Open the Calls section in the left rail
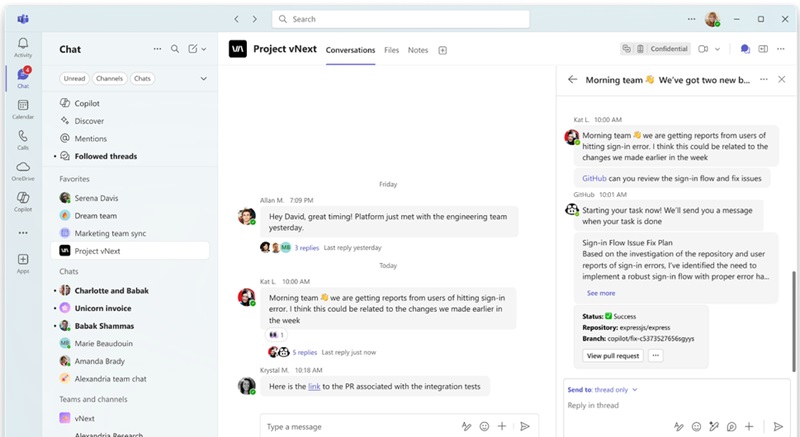This screenshot has width=800, height=437. pos(22,139)
